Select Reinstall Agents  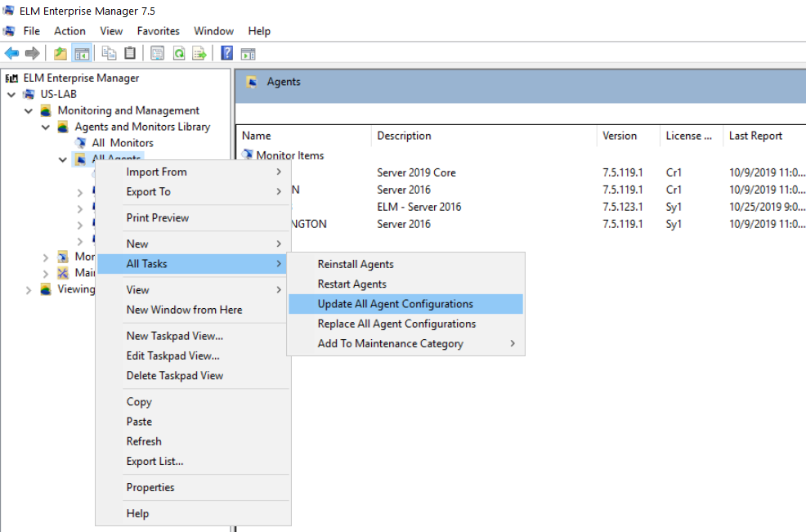(x=405, y=264)
